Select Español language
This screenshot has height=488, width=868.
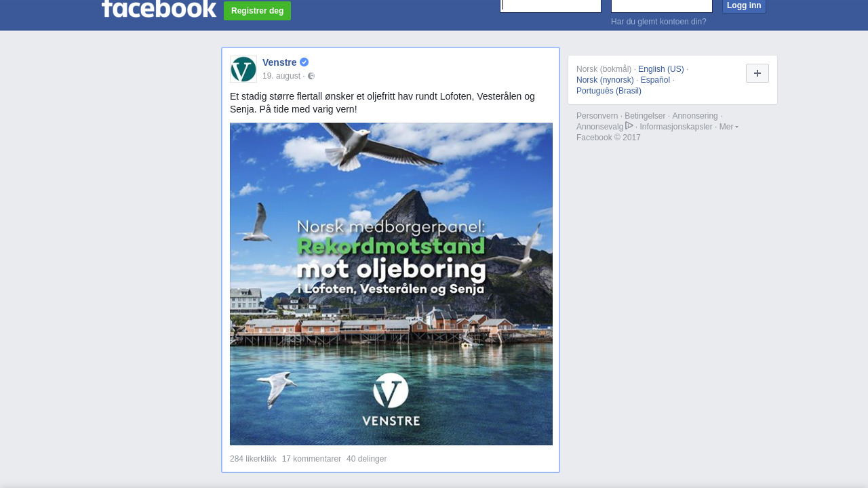[x=655, y=80]
